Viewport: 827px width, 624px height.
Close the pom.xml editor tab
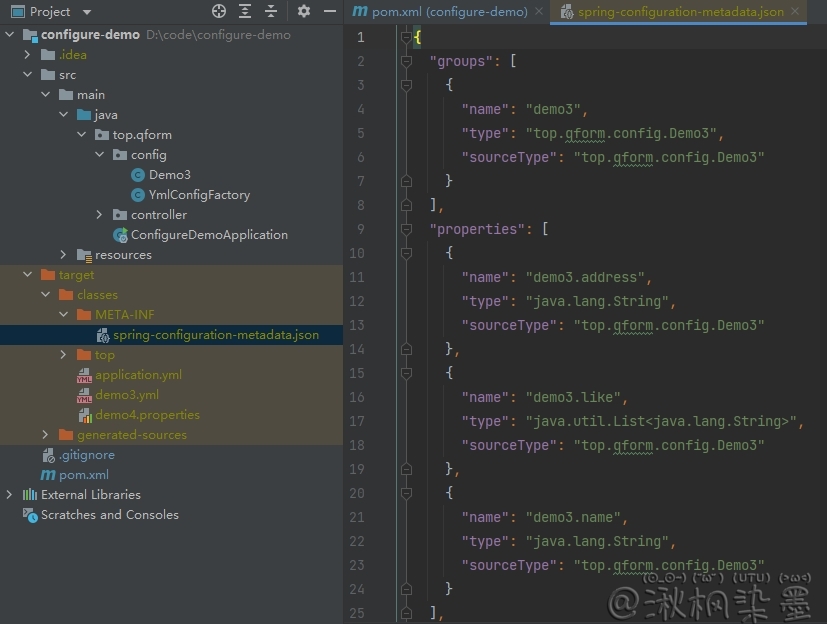click(x=538, y=12)
